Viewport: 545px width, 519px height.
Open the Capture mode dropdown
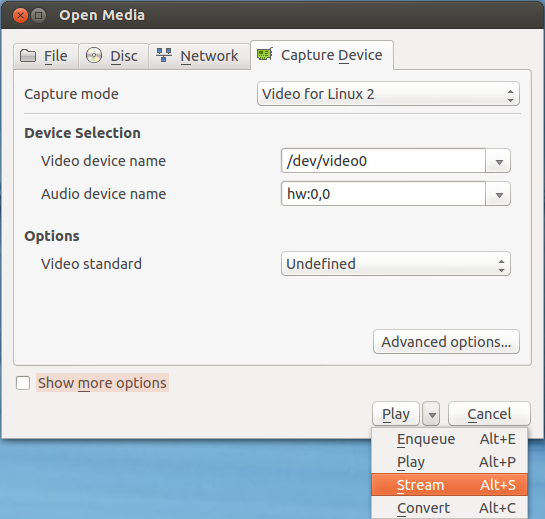pos(388,94)
